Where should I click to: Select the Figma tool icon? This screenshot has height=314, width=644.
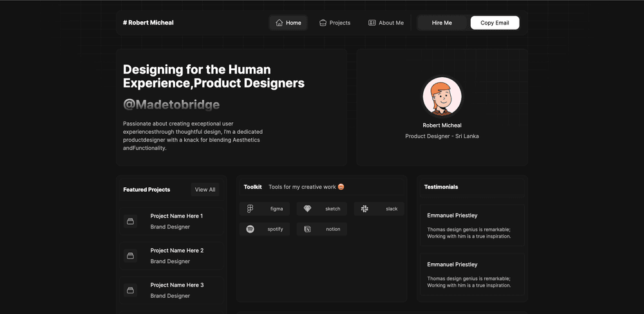[250, 208]
